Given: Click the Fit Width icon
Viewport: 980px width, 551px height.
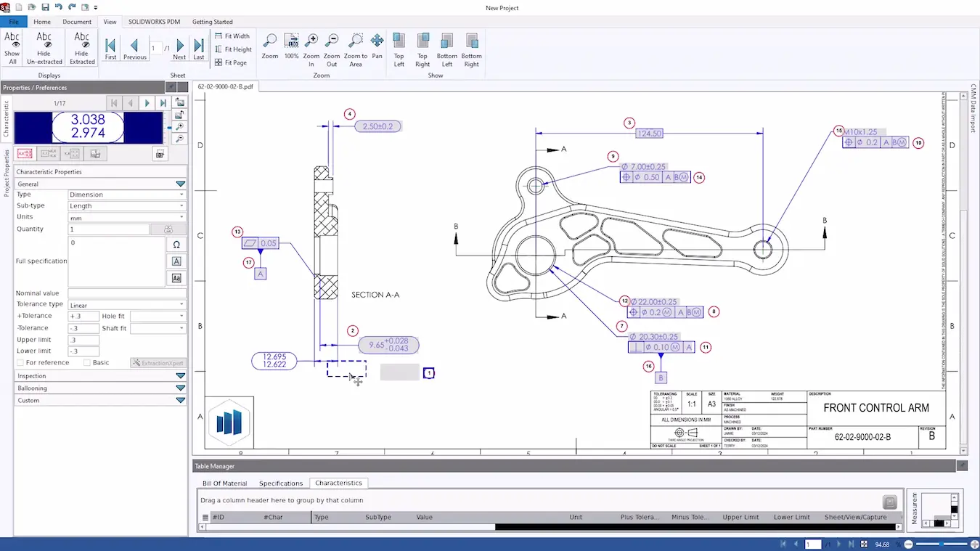Looking at the screenshot, I should click(x=219, y=36).
